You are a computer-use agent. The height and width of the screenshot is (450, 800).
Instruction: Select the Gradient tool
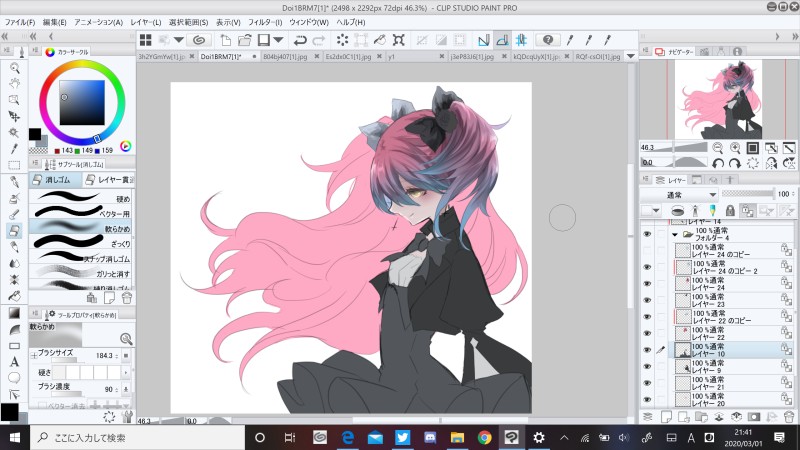(x=14, y=313)
